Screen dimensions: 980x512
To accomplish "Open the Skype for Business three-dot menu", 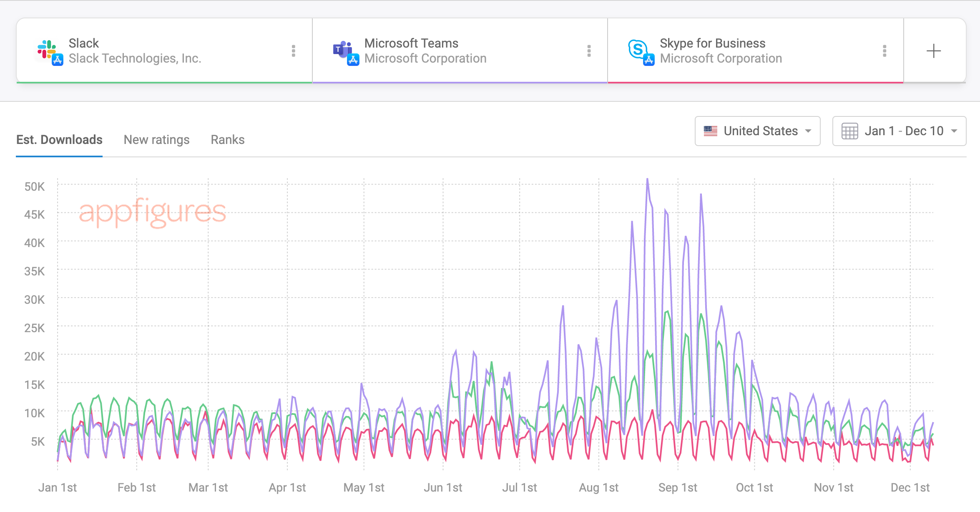I will [x=885, y=51].
